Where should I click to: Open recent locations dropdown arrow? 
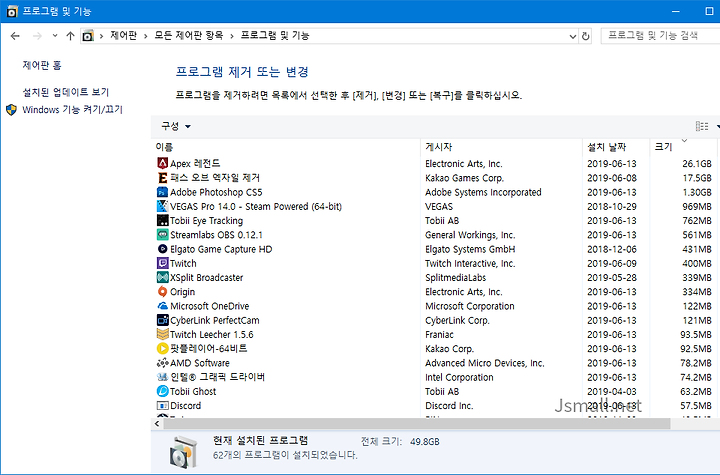coord(55,35)
